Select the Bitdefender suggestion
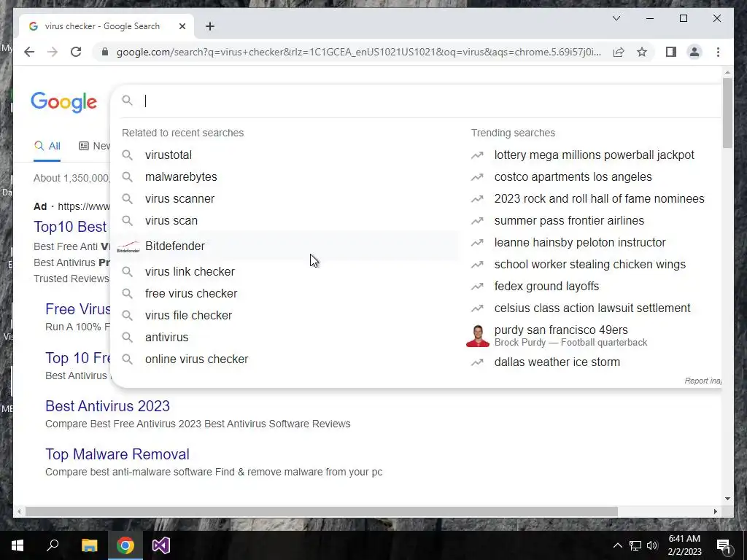The height and width of the screenshot is (560, 747). [286, 246]
